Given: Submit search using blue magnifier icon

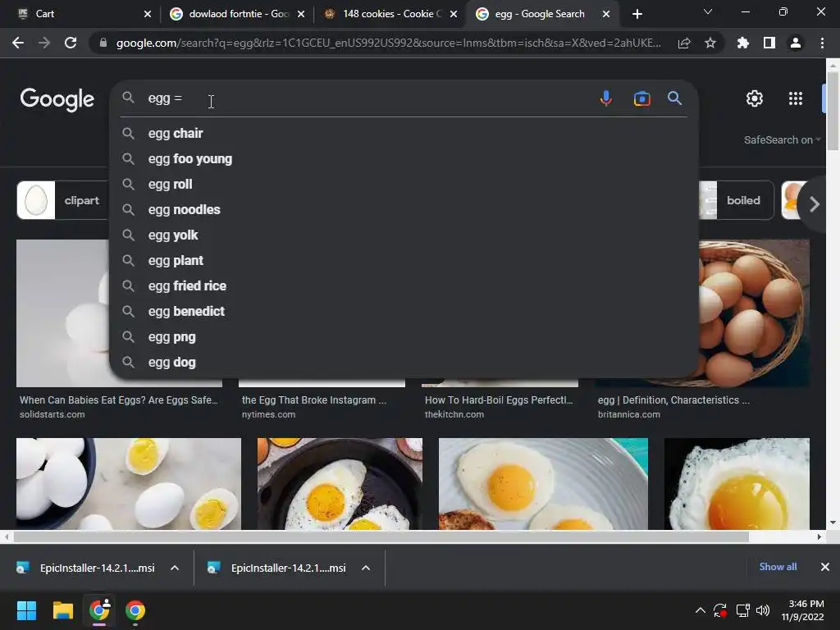Looking at the screenshot, I should [674, 98].
